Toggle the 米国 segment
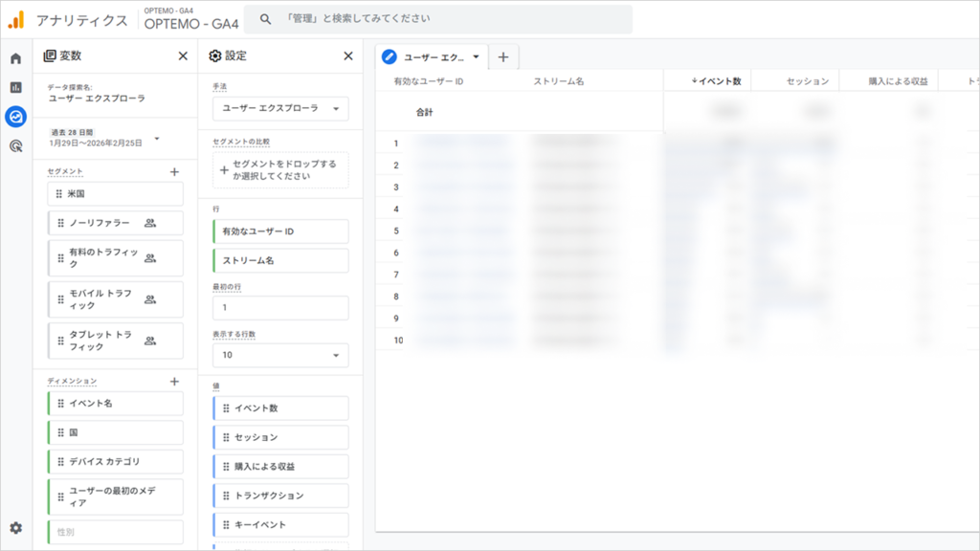This screenshot has height=551, width=980. click(115, 193)
